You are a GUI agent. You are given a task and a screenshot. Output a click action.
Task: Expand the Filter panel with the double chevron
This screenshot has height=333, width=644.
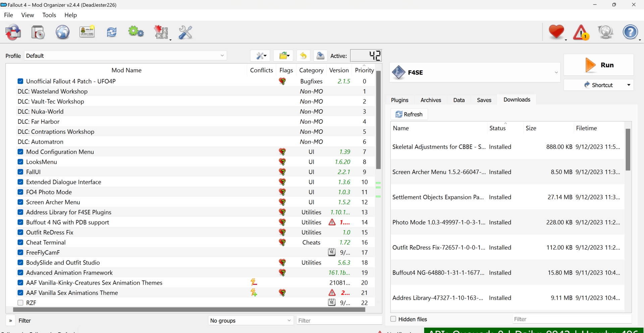(10, 321)
